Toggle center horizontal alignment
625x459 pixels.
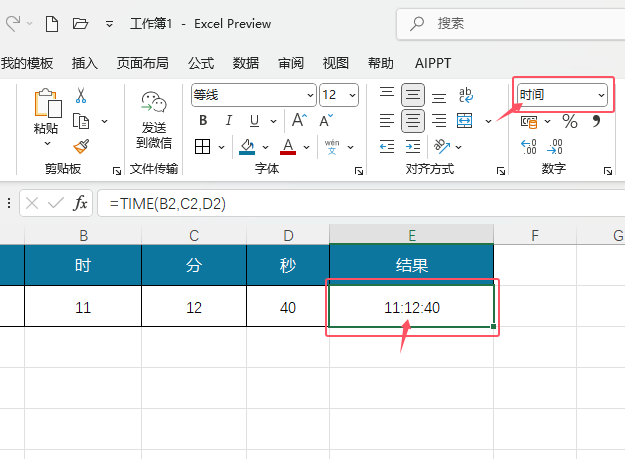(413, 121)
